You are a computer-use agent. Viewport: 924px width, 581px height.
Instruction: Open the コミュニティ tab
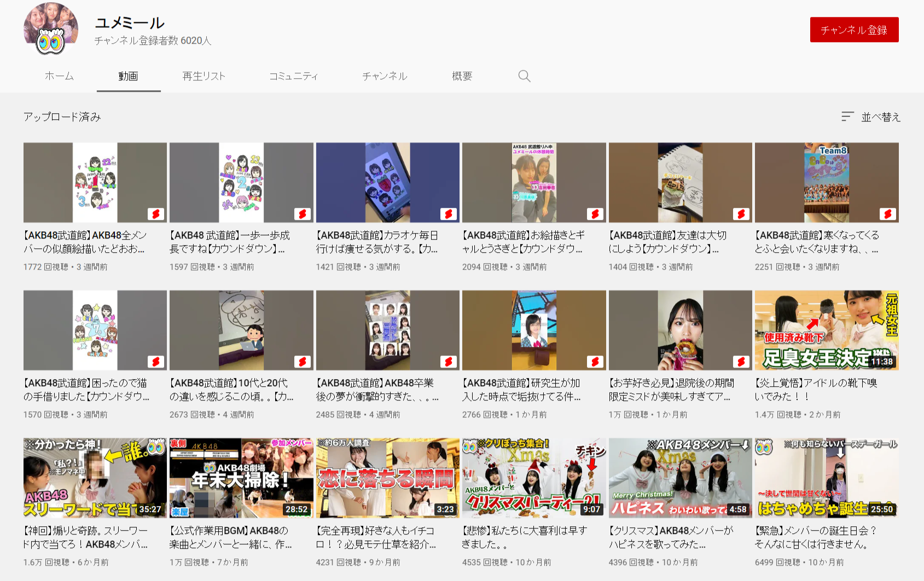click(294, 76)
